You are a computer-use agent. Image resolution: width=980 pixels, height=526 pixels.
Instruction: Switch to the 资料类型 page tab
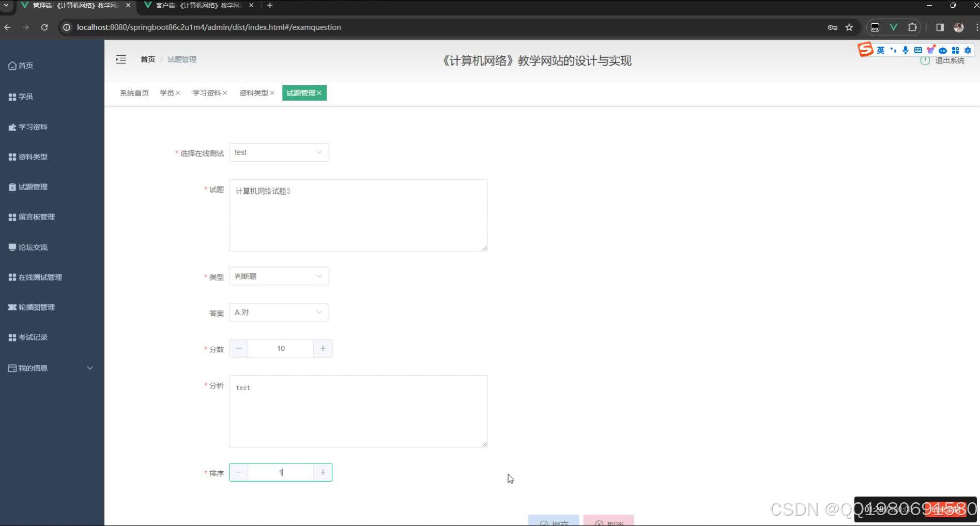tap(253, 93)
